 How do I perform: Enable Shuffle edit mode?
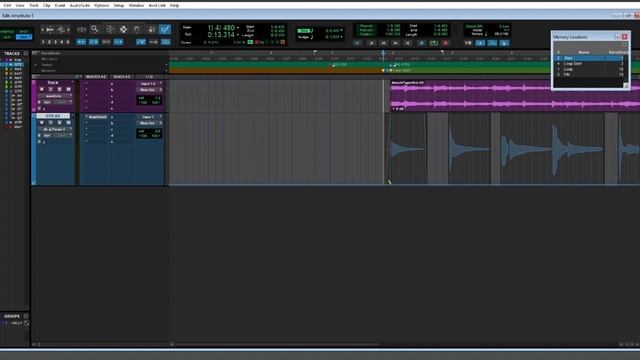click(7, 31)
